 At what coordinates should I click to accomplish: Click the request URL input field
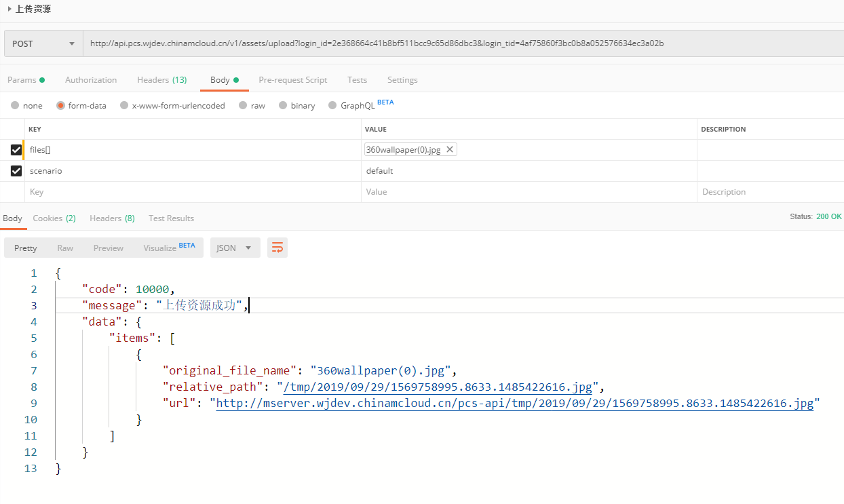pos(461,43)
